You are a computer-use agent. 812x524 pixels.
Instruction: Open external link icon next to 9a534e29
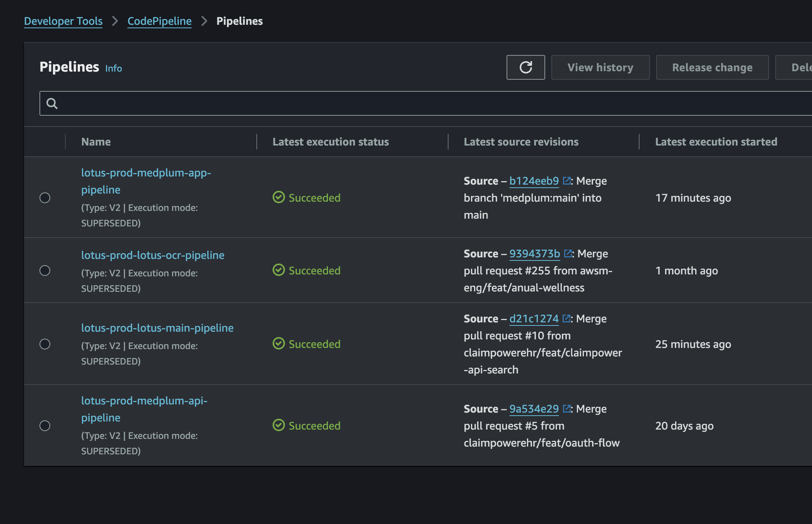point(566,409)
